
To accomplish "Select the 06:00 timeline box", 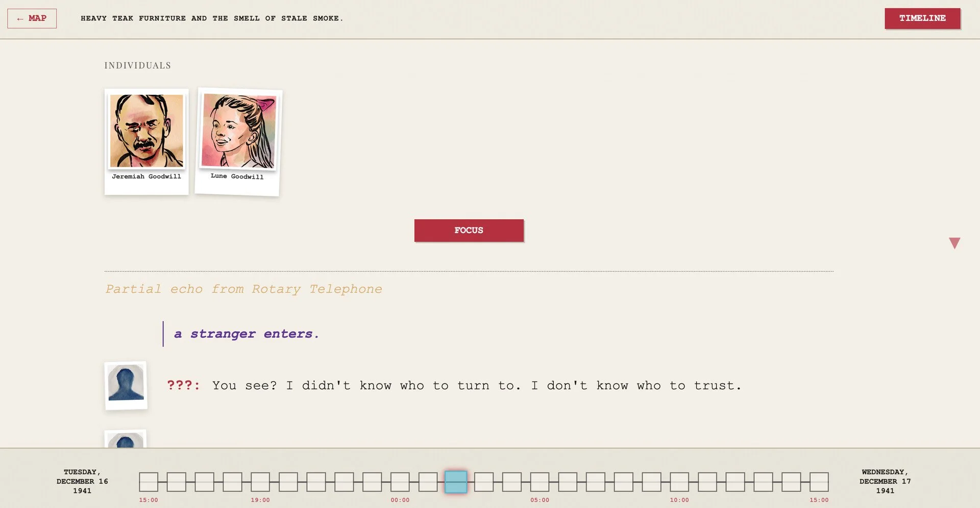I will 568,482.
